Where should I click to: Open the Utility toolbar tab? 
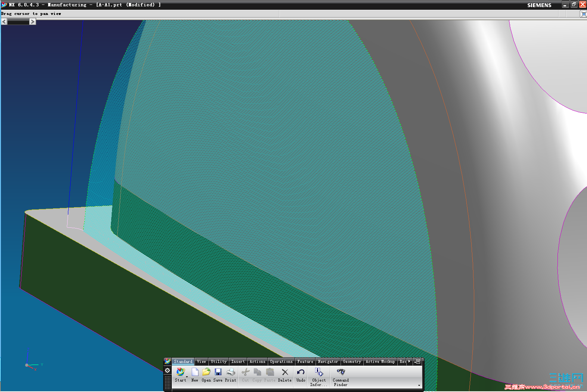click(x=219, y=361)
